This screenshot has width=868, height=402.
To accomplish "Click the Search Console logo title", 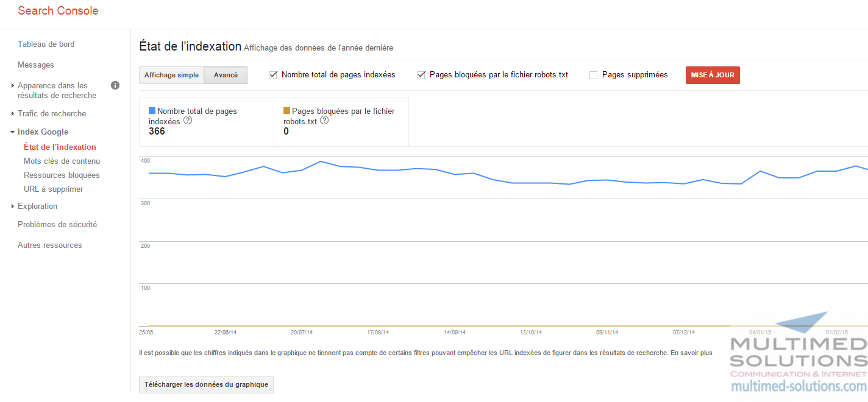I will coord(58,11).
